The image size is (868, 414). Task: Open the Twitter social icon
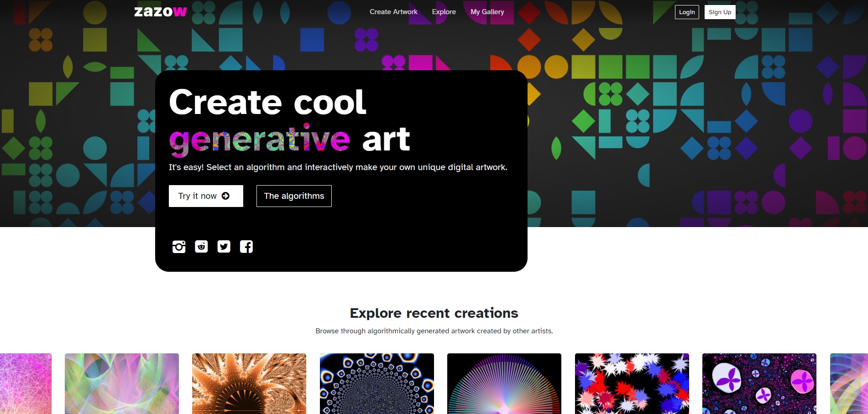(x=224, y=247)
